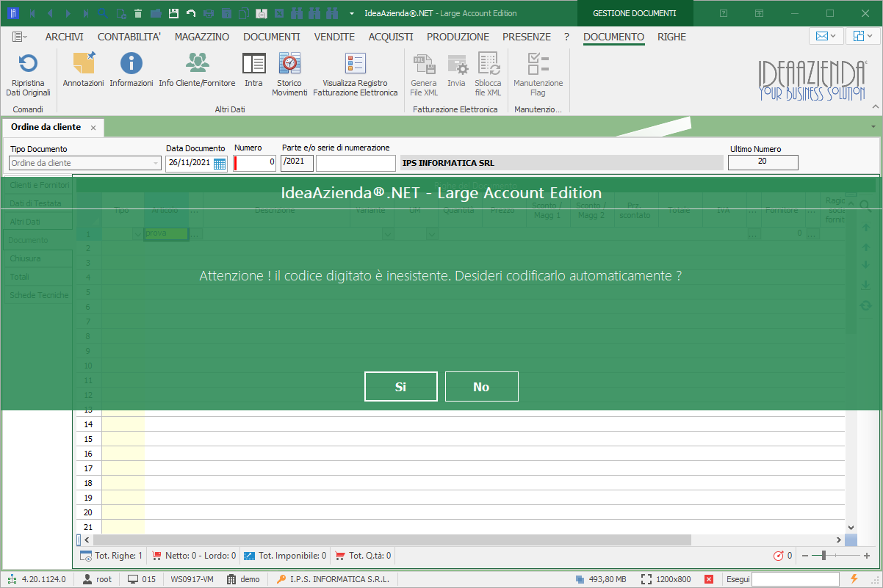Open the VENDITE menu

click(334, 37)
